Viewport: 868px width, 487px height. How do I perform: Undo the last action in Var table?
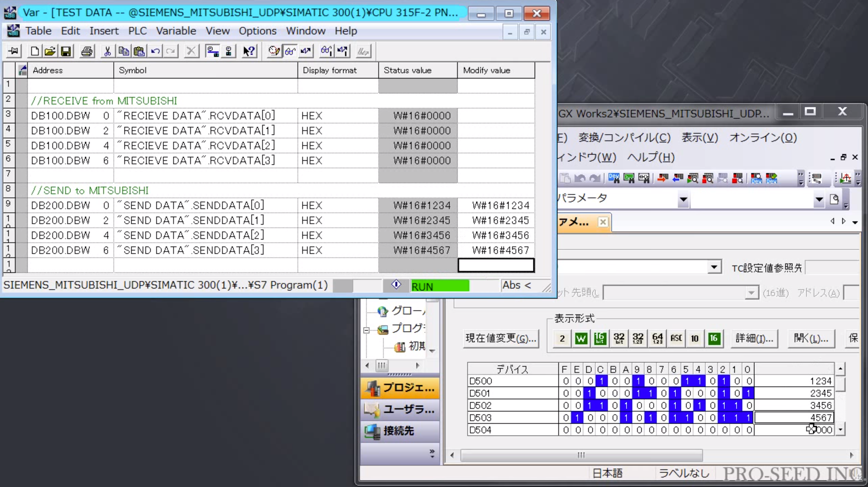(155, 51)
